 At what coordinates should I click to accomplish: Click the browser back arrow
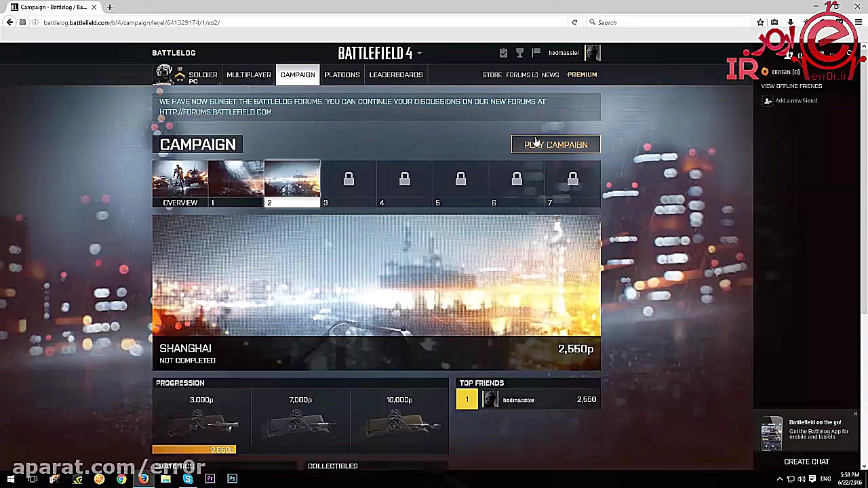coord(9,22)
